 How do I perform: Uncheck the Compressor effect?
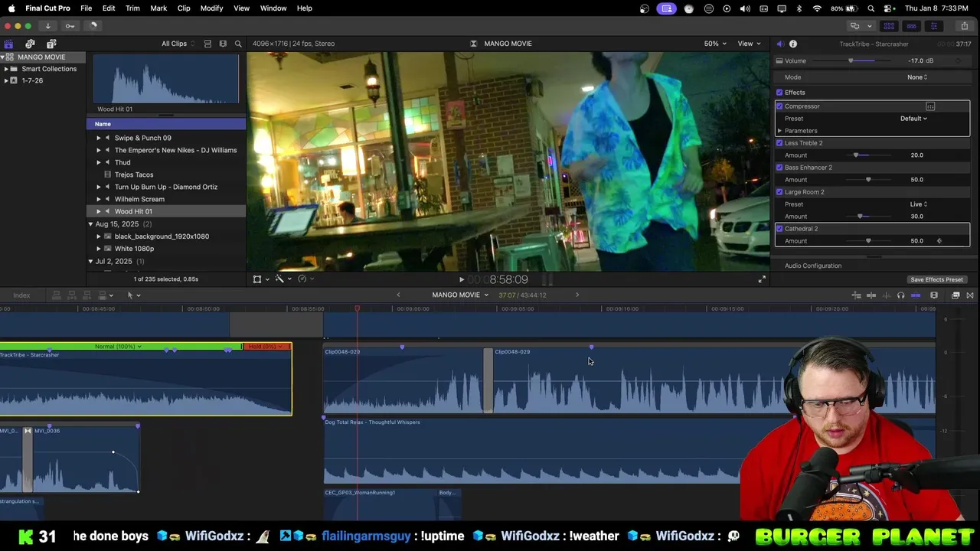pos(779,106)
